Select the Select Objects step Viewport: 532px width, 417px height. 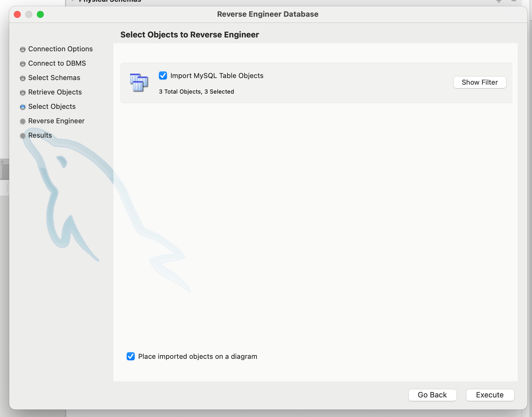click(52, 107)
